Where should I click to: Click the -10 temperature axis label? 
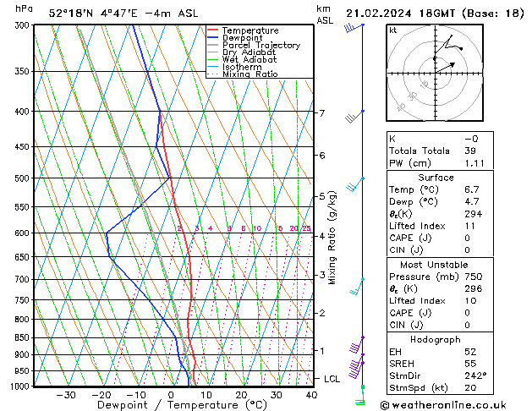click(136, 395)
